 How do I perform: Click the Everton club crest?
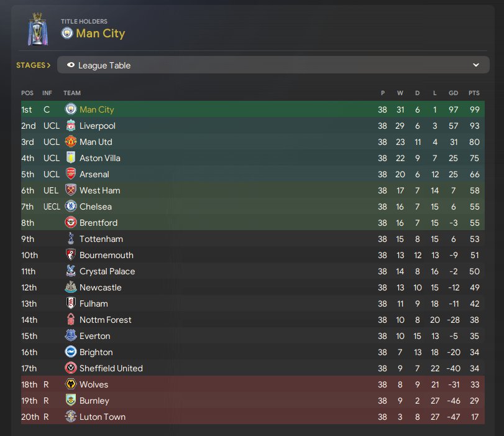pos(71,336)
